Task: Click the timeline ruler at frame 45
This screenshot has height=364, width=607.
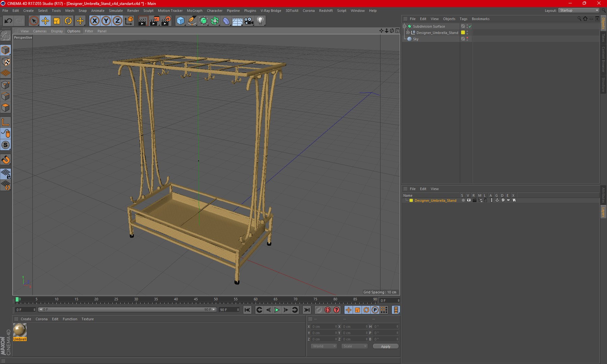Action: coord(196,299)
